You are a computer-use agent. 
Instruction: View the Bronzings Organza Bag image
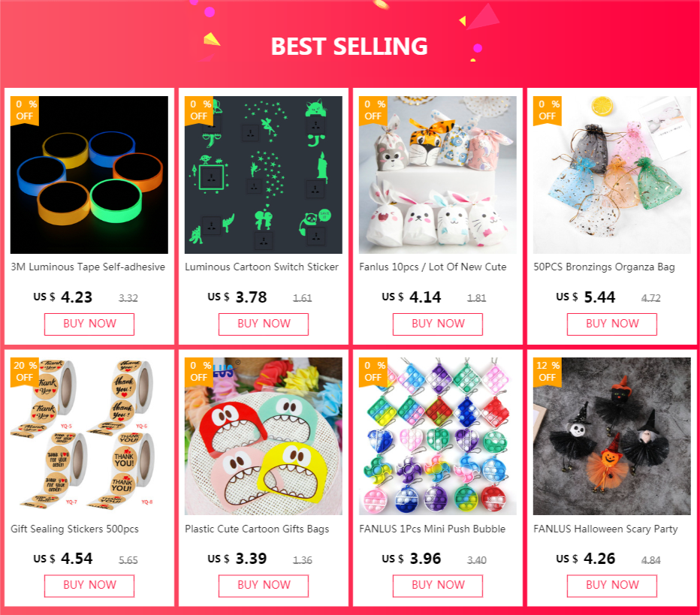point(612,175)
